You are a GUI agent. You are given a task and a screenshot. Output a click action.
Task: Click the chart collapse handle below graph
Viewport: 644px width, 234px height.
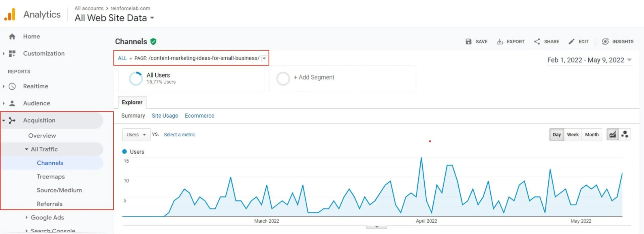377,227
